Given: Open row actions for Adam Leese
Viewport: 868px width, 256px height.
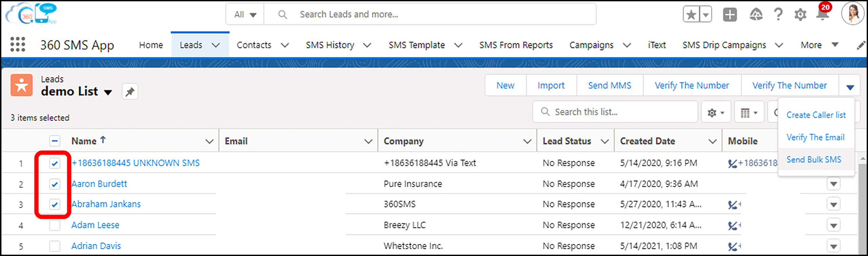Looking at the screenshot, I should click(x=834, y=225).
